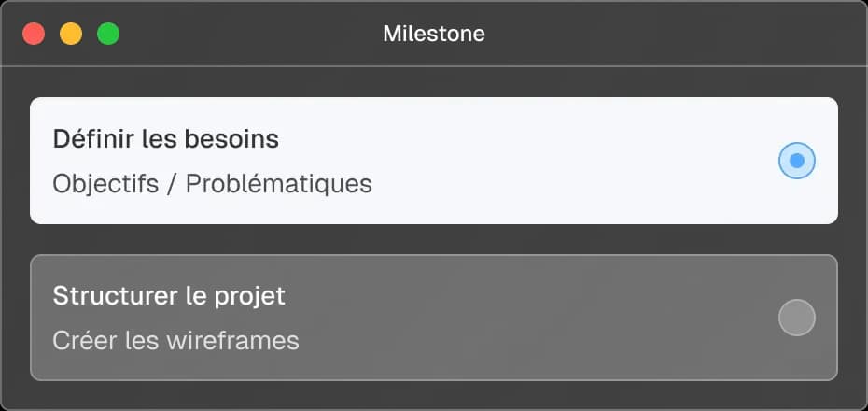Click the blue selected radio indicator
868x411 pixels.
[x=796, y=161]
